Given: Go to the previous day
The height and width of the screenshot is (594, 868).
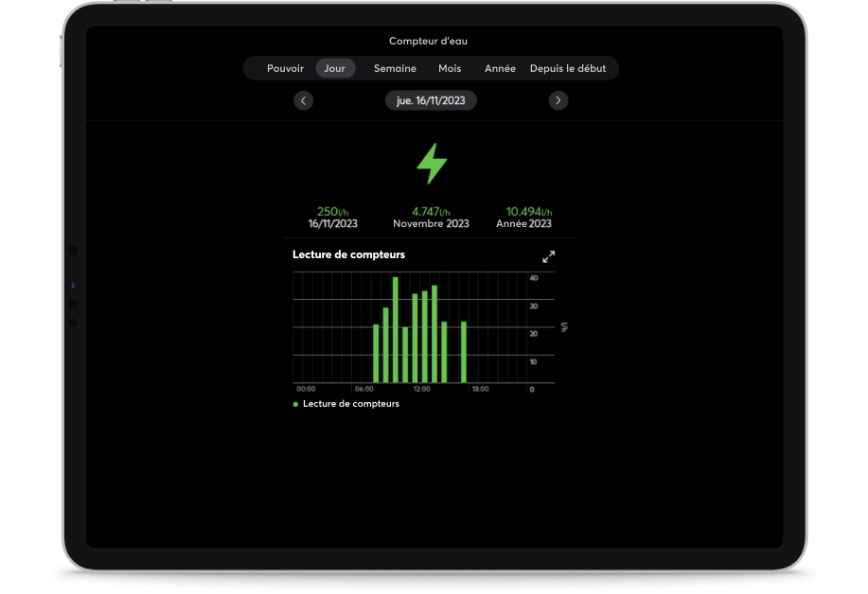Looking at the screenshot, I should 303,100.
